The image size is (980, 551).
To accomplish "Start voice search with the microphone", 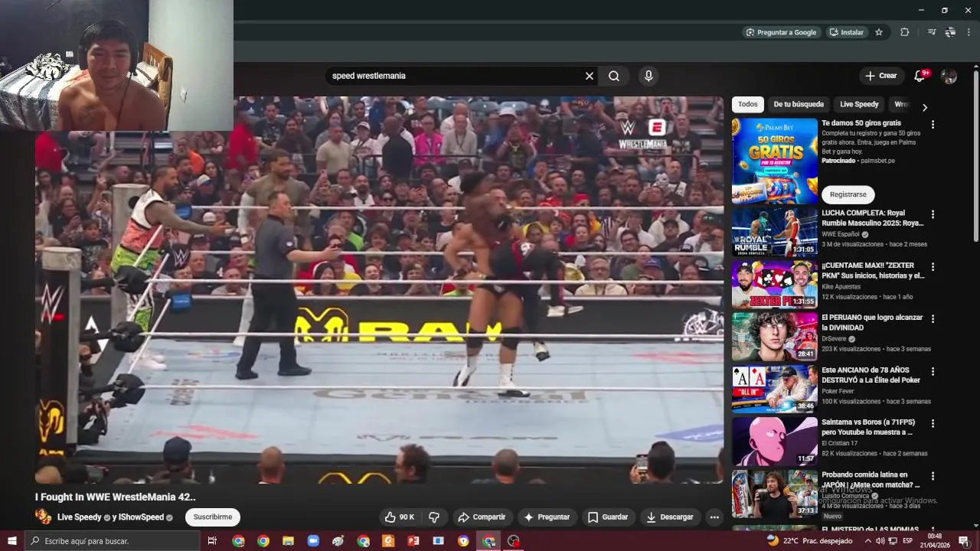I will coord(648,76).
